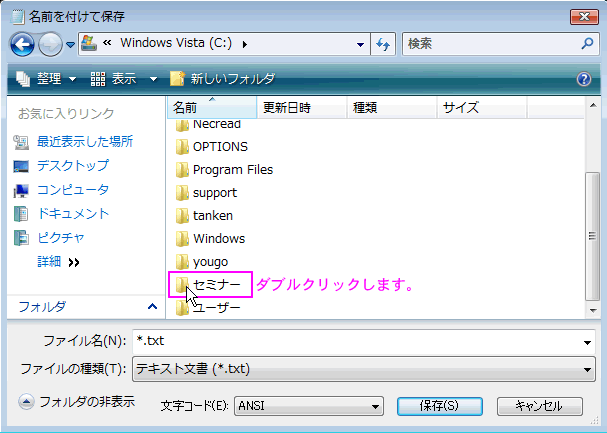Click the 保存(S) button

click(x=440, y=406)
